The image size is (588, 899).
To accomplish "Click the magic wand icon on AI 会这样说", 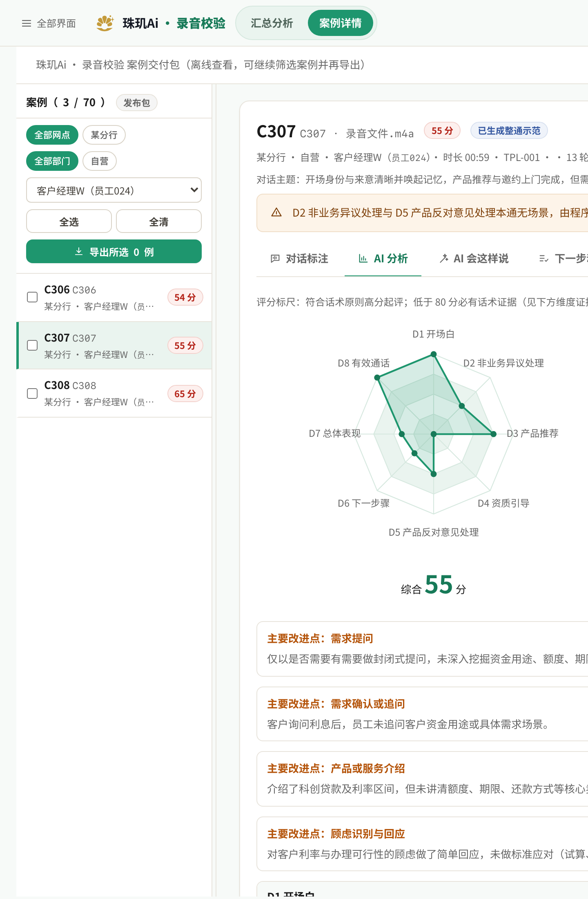I will 443,258.
